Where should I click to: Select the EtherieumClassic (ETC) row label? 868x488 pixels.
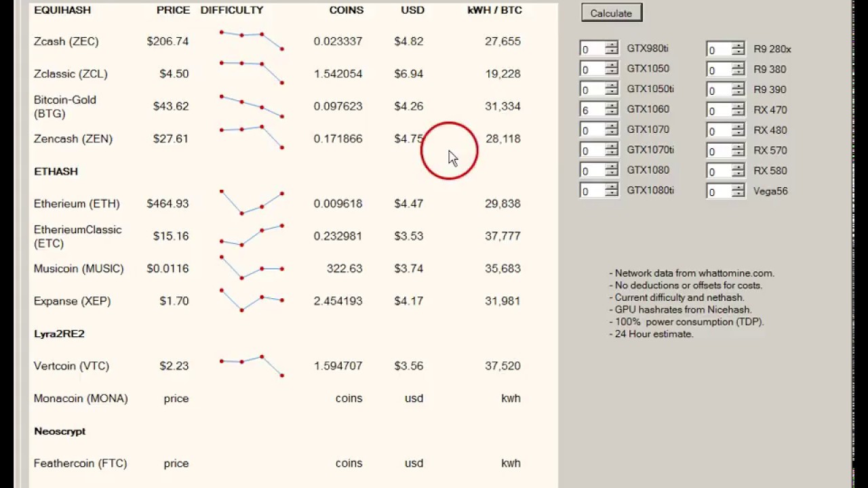[x=77, y=237]
